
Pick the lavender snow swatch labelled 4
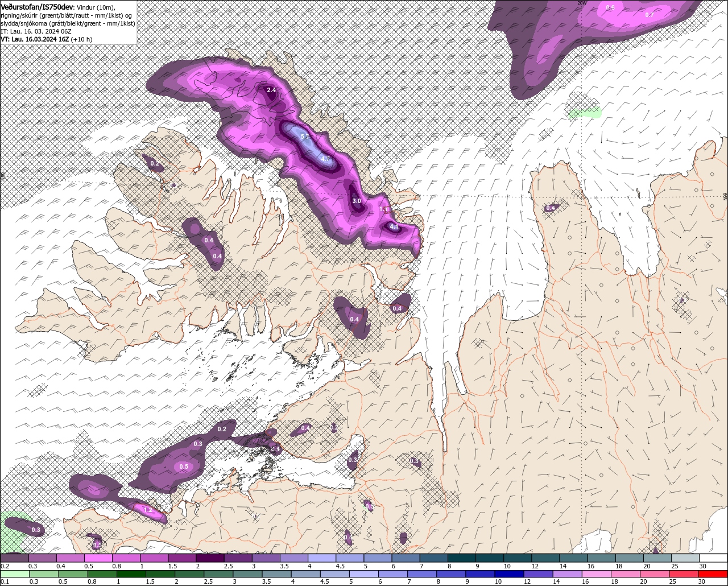point(322,558)
